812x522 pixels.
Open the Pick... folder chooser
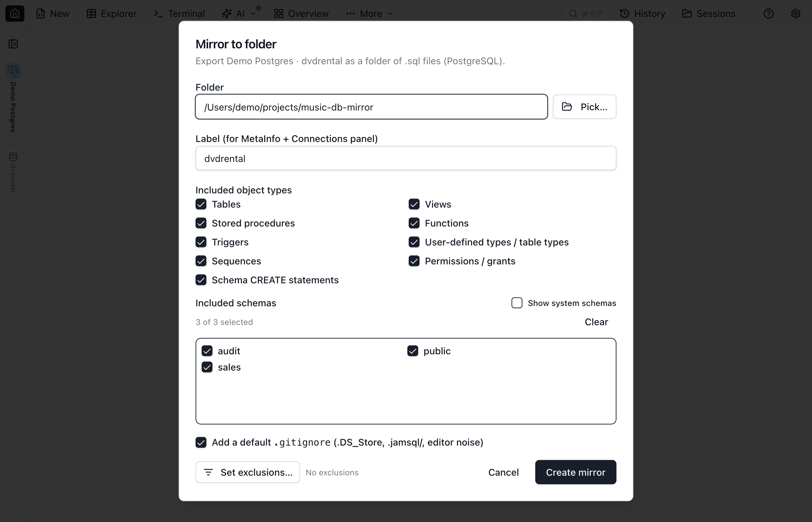click(584, 107)
